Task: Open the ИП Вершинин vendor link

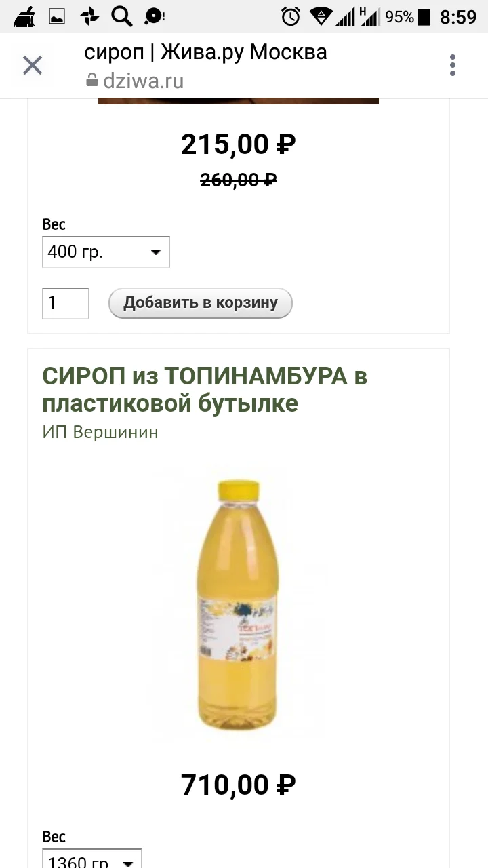Action: click(100, 432)
